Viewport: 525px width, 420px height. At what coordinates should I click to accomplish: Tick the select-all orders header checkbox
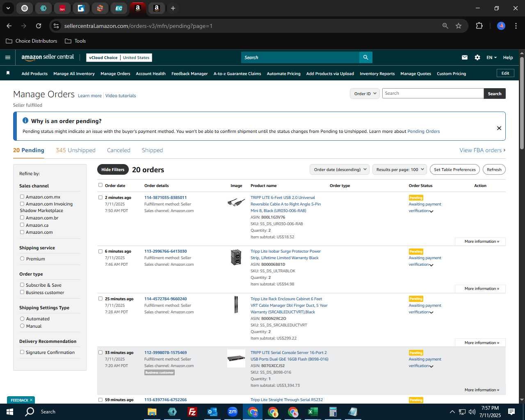click(100, 185)
